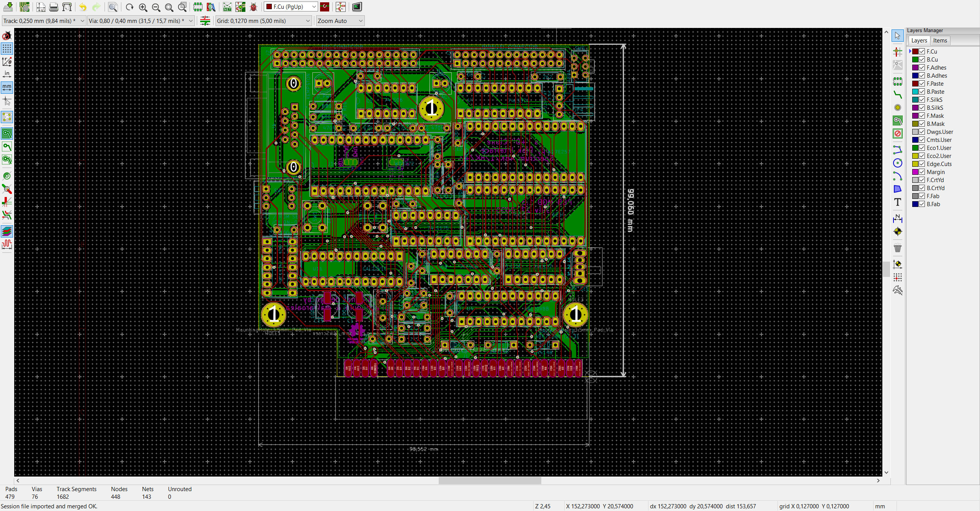Click the Save board icon
Screen dimensions: 980x511
(8, 7)
